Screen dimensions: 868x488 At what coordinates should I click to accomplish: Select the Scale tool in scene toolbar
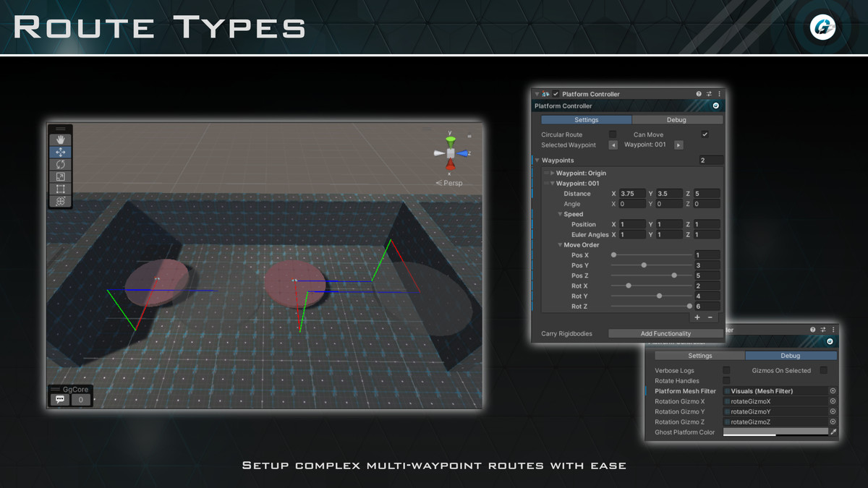(x=60, y=176)
